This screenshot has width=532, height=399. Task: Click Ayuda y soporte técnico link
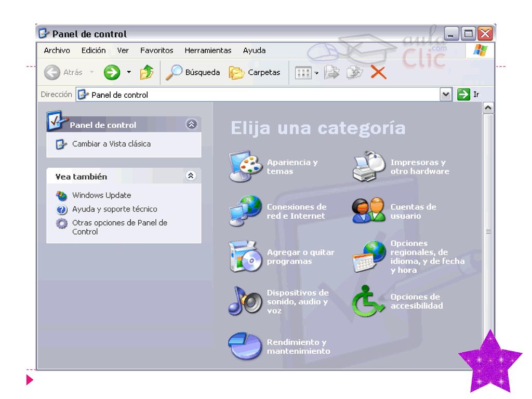click(x=115, y=209)
